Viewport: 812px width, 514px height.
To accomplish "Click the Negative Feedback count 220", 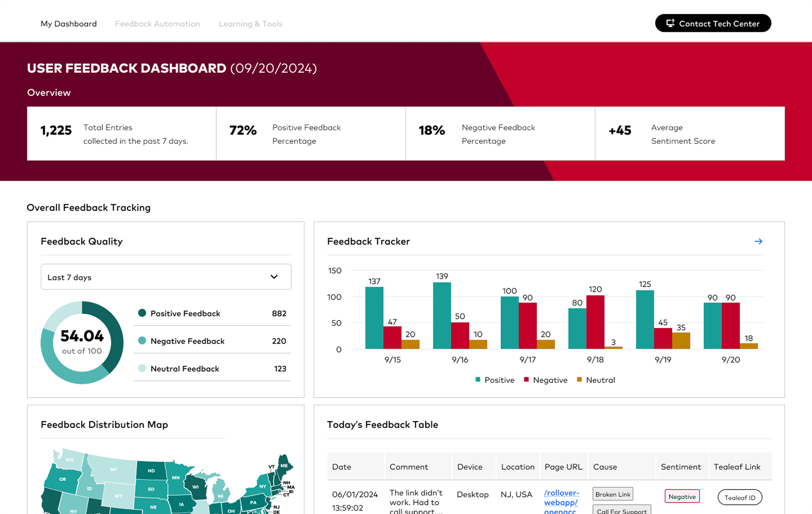I will [279, 341].
